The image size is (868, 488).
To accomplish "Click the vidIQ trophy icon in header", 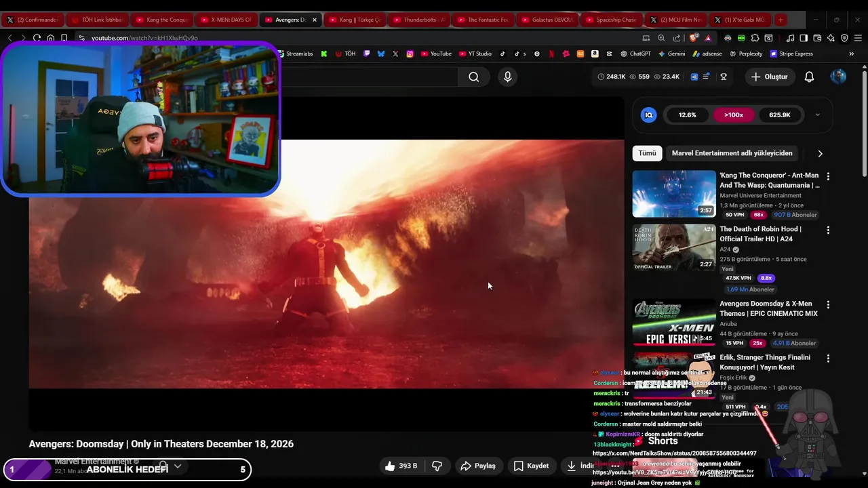I will click(x=724, y=77).
